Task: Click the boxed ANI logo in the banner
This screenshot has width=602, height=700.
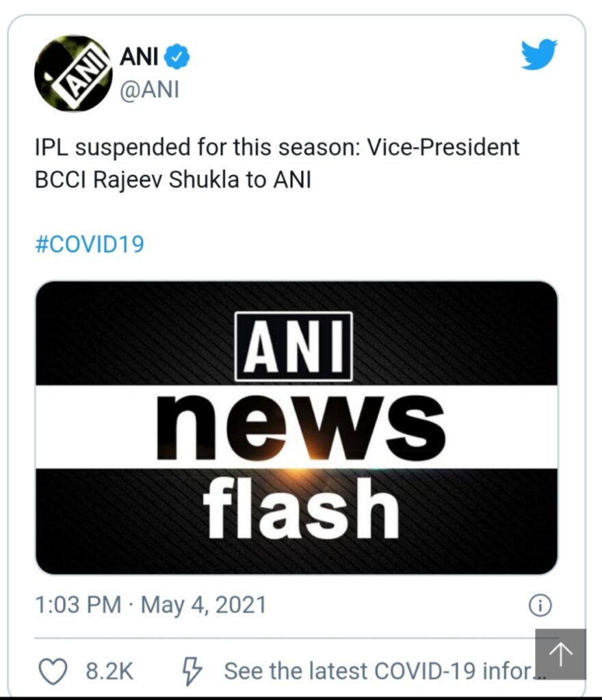Action: [293, 347]
